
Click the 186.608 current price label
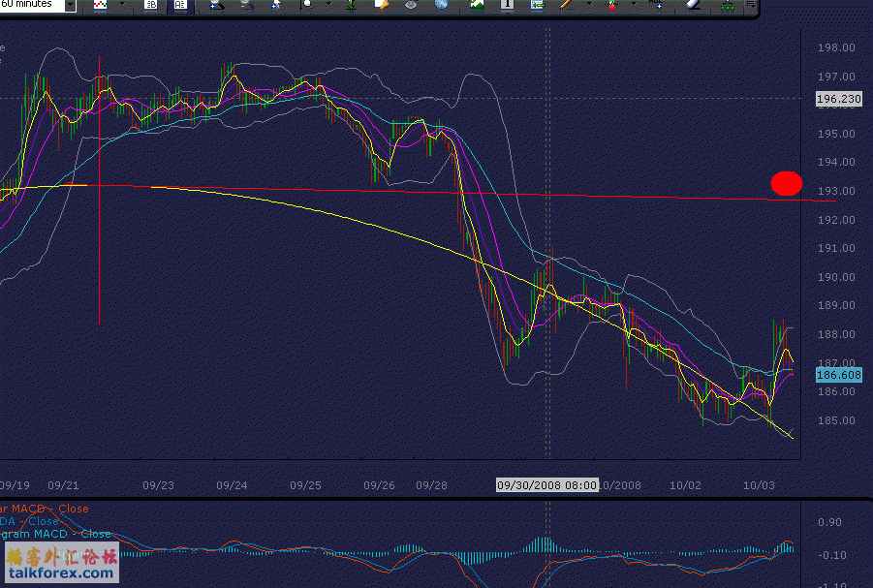(838, 375)
